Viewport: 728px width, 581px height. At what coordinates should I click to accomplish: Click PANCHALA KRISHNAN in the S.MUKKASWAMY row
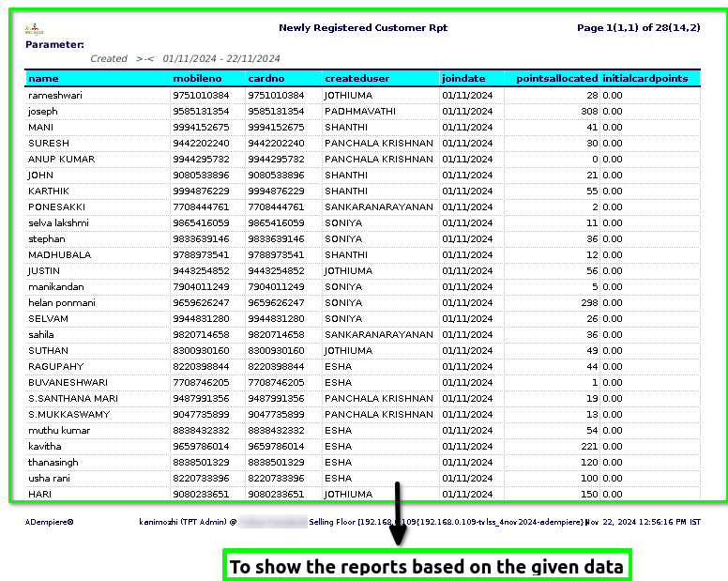pos(378,414)
